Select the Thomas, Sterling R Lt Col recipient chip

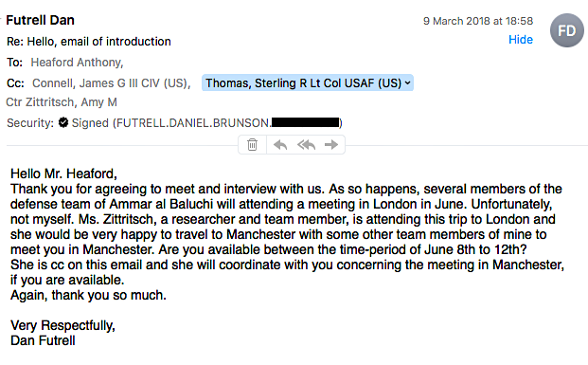(308, 83)
